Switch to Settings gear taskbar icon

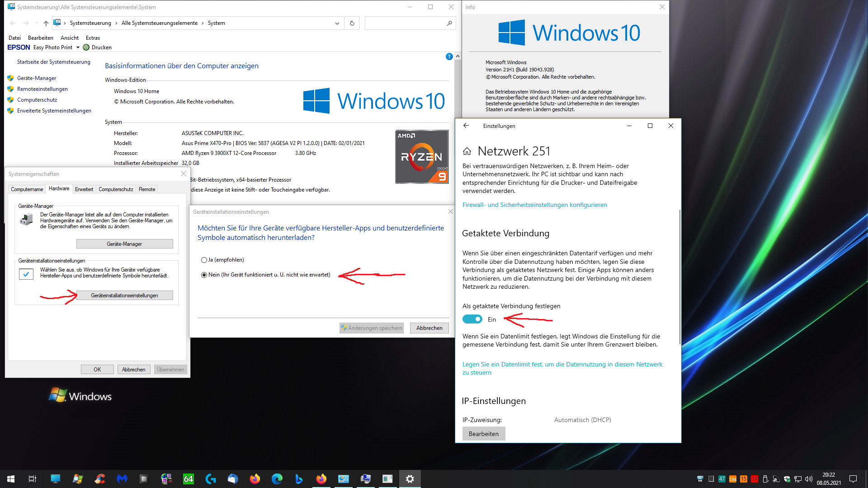410,479
